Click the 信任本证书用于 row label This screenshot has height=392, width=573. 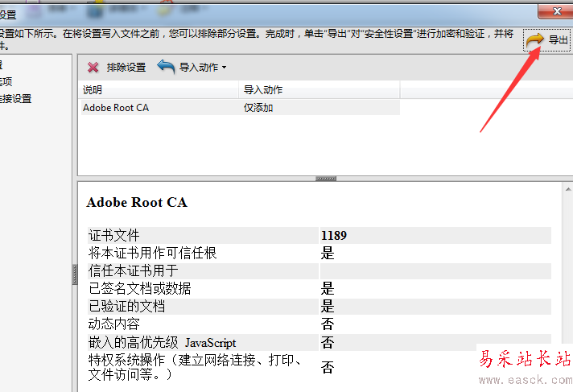pos(133,271)
